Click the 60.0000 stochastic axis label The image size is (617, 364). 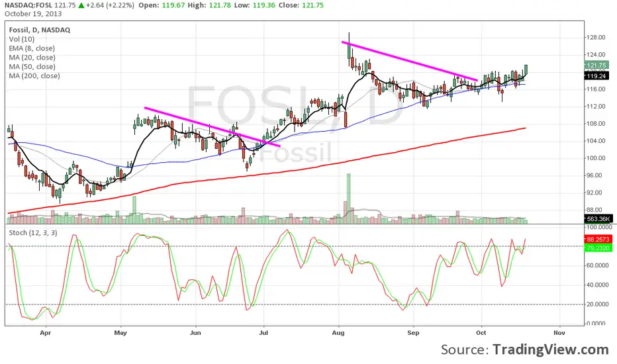[x=599, y=265]
